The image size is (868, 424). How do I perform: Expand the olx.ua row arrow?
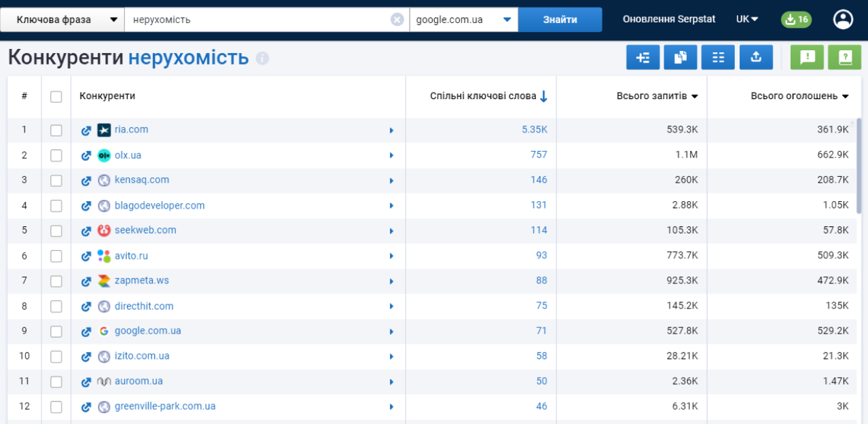click(392, 156)
